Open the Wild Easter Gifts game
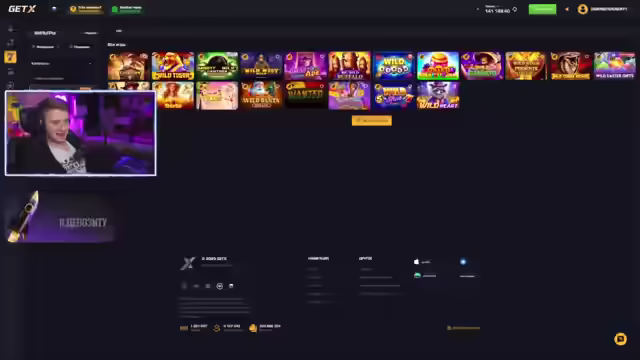The height and width of the screenshot is (360, 640). click(x=614, y=66)
